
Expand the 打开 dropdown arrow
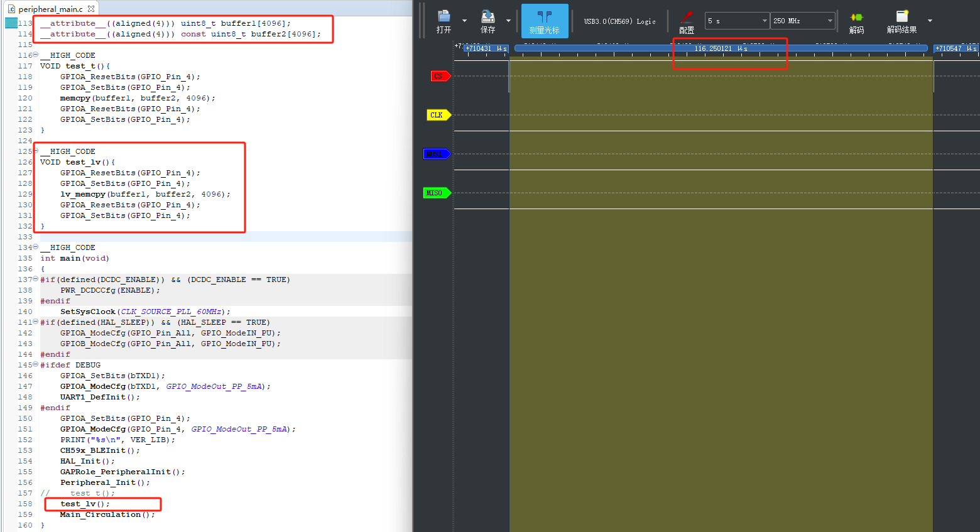click(x=465, y=21)
